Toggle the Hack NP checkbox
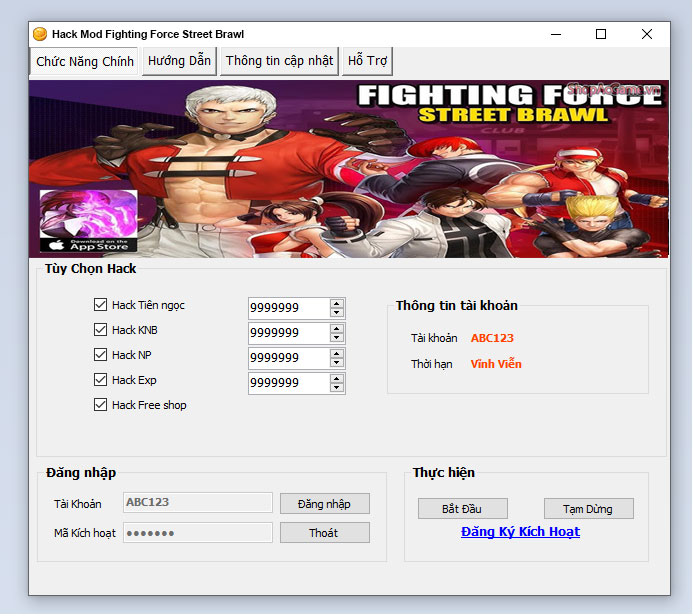The height and width of the screenshot is (616, 693). point(100,354)
